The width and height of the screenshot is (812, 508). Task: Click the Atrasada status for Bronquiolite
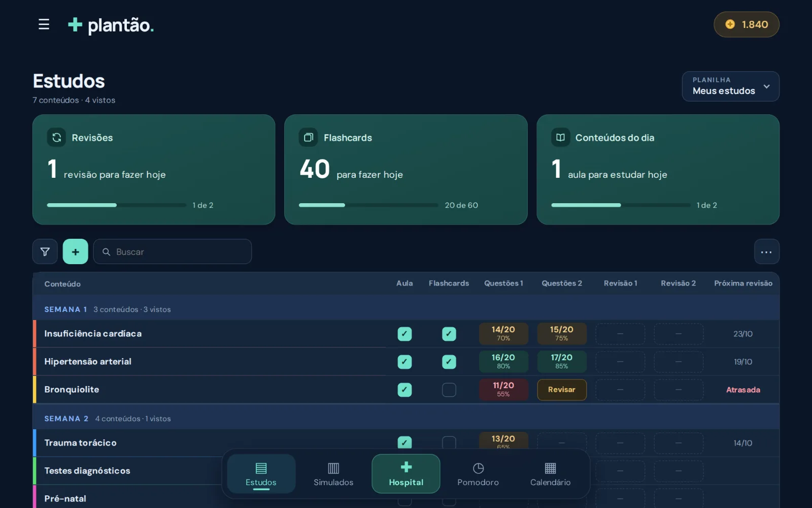point(743,390)
